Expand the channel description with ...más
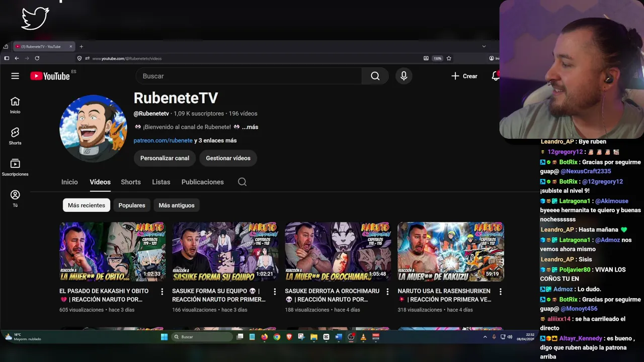 click(x=250, y=127)
